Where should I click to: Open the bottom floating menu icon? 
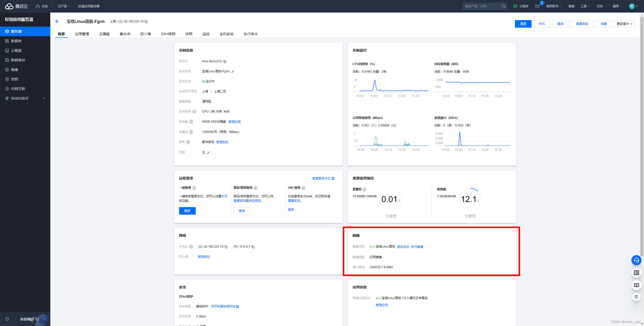[636, 297]
